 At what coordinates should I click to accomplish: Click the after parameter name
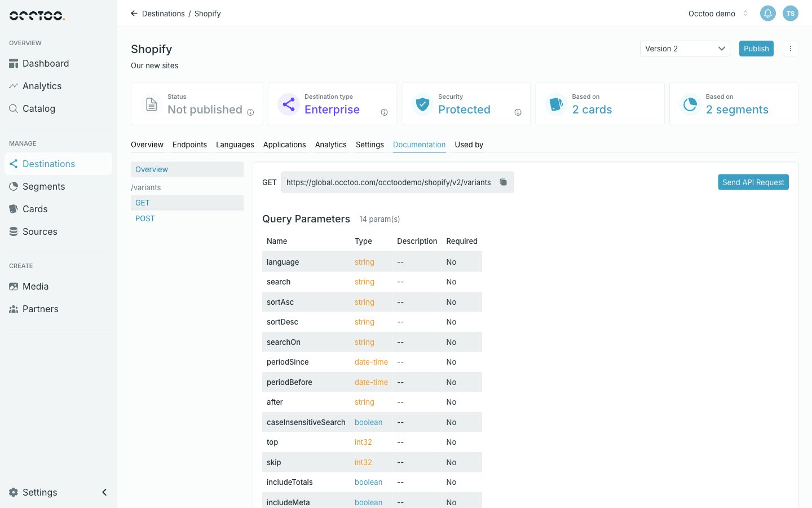(x=275, y=402)
